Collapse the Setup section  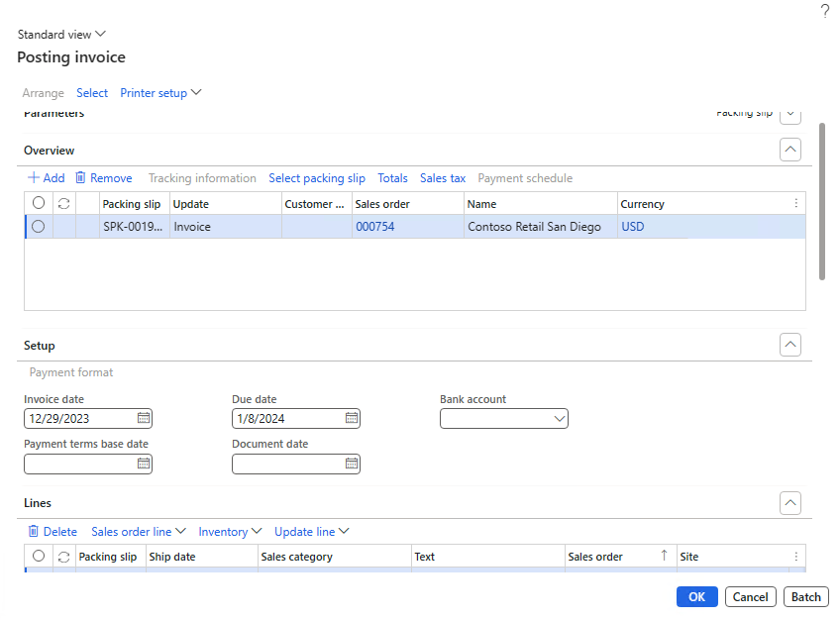click(x=790, y=345)
